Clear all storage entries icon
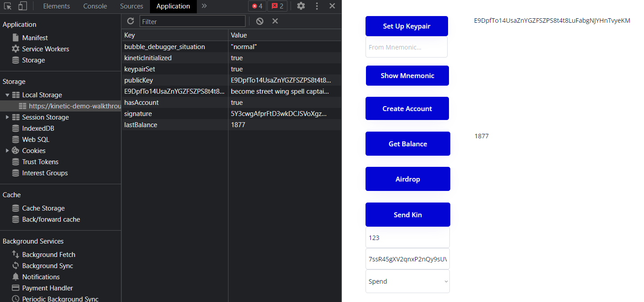This screenshot has width=644, height=302. (x=260, y=21)
